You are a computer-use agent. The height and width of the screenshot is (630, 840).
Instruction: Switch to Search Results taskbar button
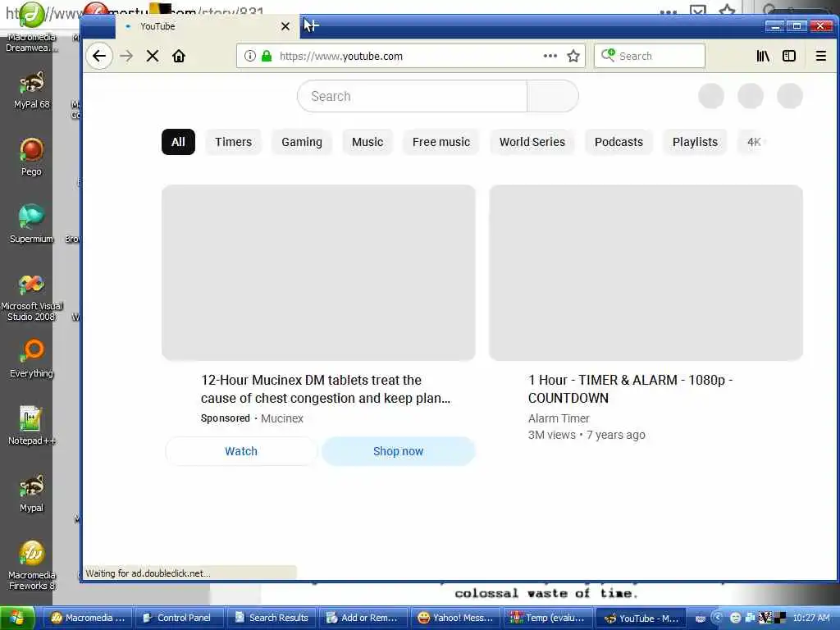pyautogui.click(x=271, y=618)
